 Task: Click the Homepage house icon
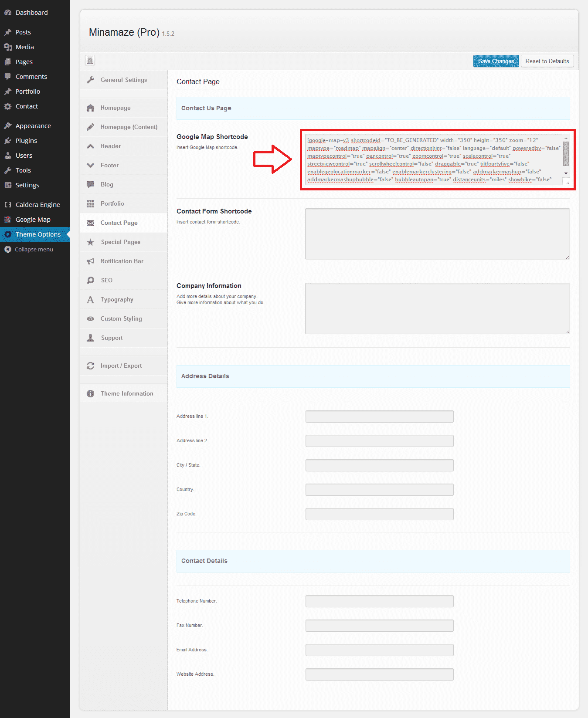[91, 108]
